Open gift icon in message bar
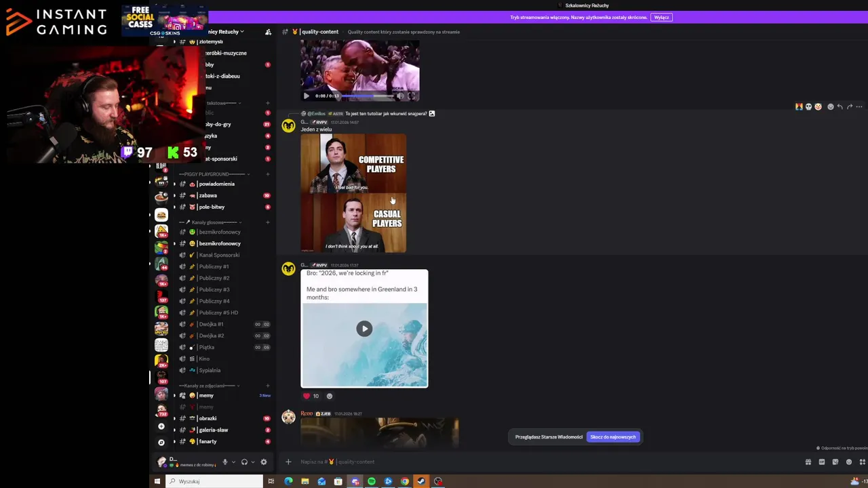The image size is (868, 488). coord(808,462)
